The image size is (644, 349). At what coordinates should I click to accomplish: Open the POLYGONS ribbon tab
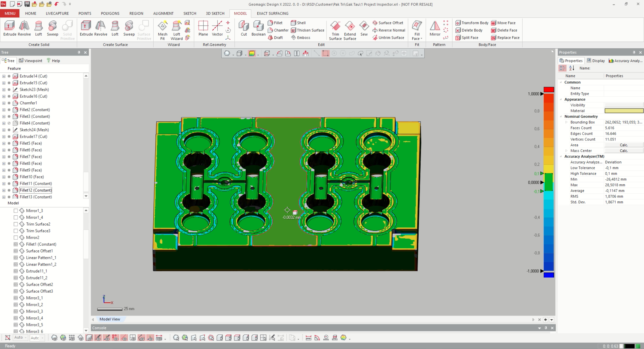point(110,13)
